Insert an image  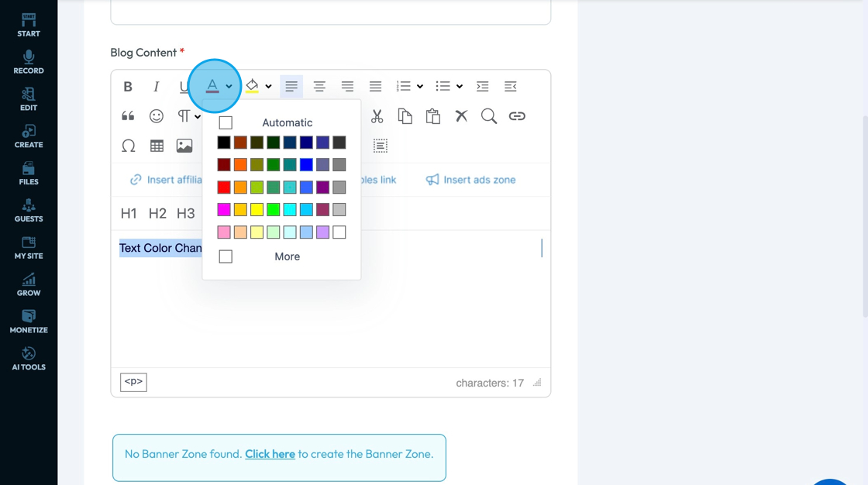pos(184,146)
